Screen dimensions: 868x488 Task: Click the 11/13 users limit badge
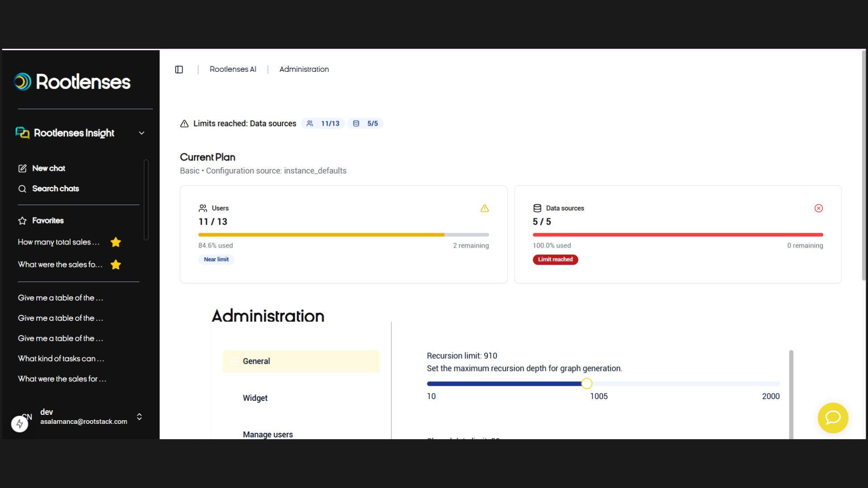click(x=323, y=123)
